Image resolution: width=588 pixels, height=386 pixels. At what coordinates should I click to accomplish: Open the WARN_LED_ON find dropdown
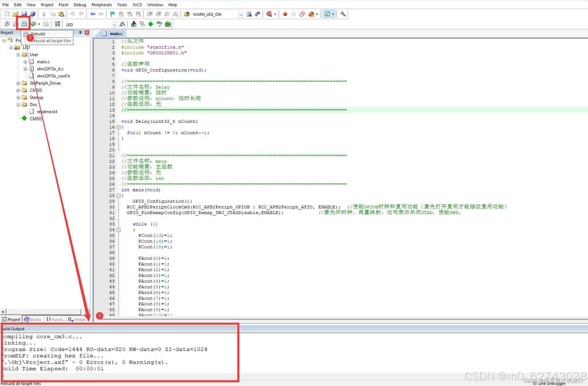point(241,15)
